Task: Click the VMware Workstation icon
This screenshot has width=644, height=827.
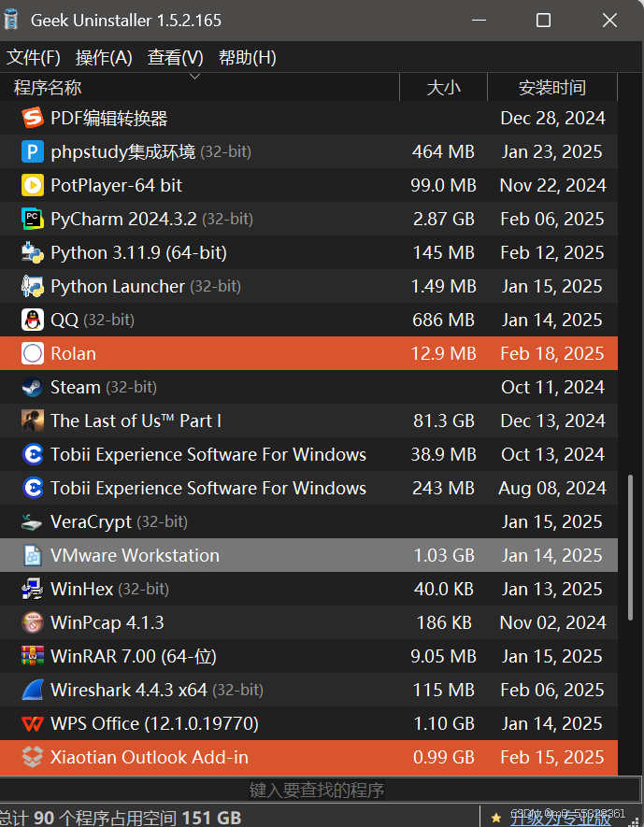Action: tap(33, 555)
